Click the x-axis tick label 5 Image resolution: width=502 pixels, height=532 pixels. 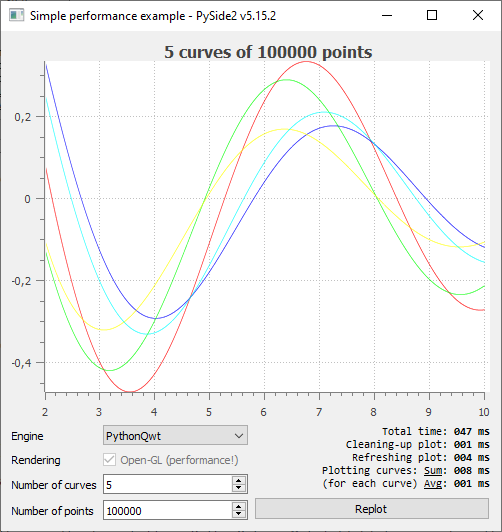click(209, 412)
